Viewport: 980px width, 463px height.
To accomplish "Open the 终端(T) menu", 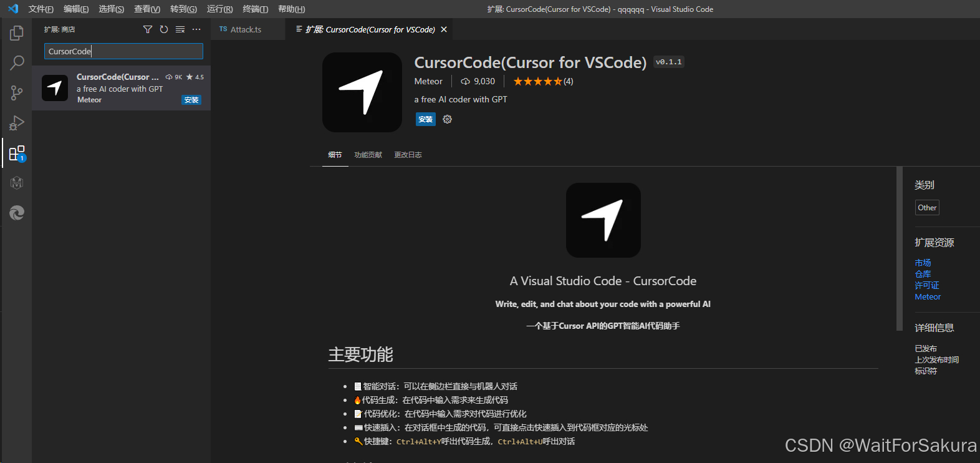I will click(255, 9).
